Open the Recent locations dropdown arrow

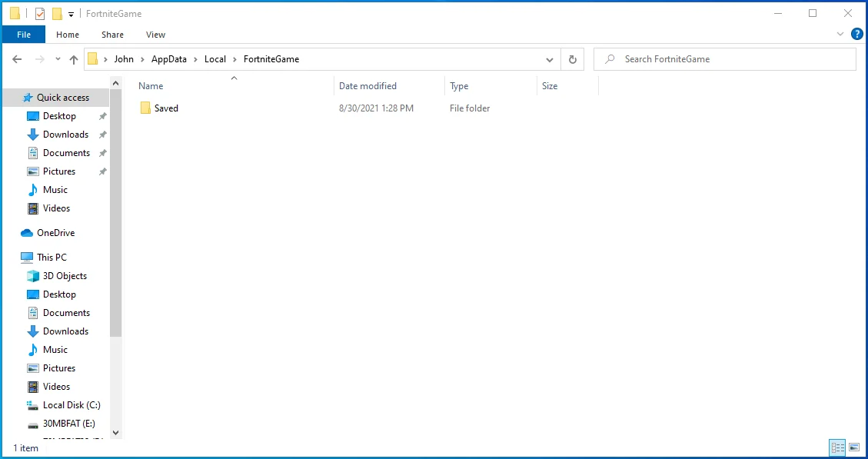pos(58,59)
